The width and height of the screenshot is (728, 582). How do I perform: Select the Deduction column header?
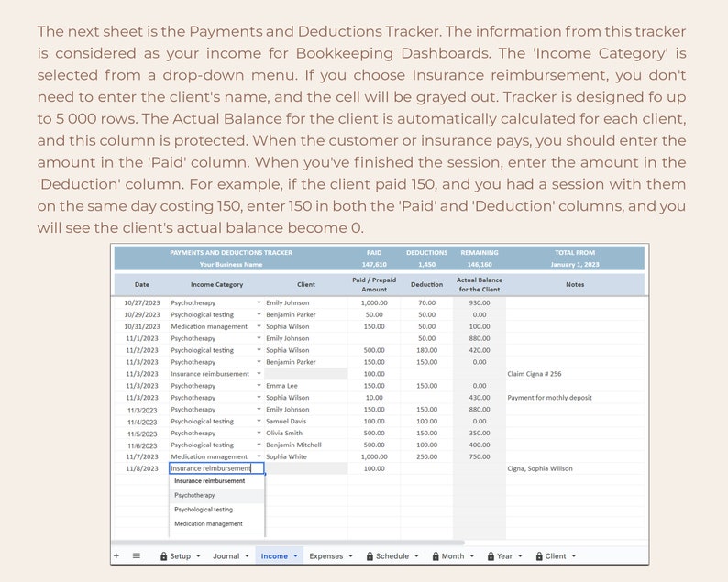426,284
